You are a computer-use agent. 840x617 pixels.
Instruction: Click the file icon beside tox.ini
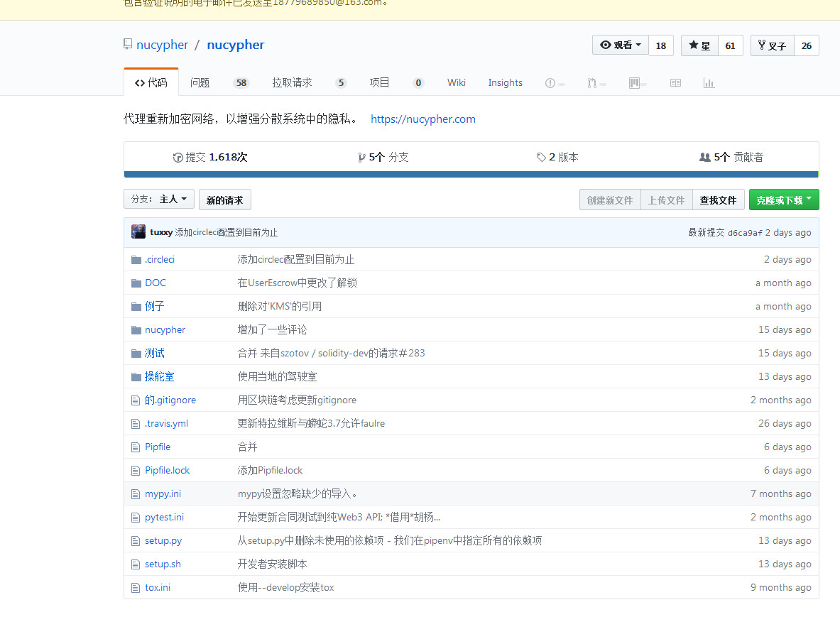point(136,588)
